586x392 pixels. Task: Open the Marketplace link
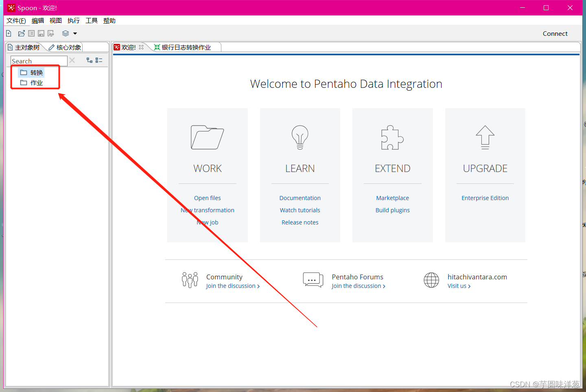point(392,198)
